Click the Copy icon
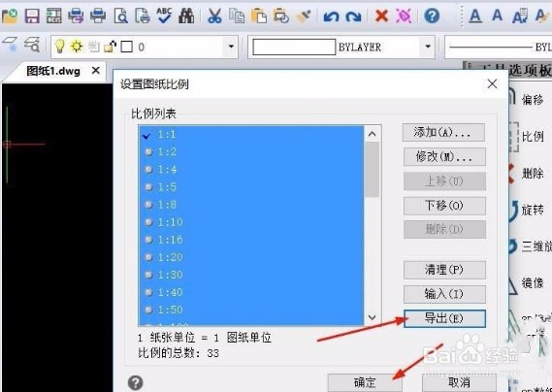Viewport: 552px width, 392px height. coord(237,16)
